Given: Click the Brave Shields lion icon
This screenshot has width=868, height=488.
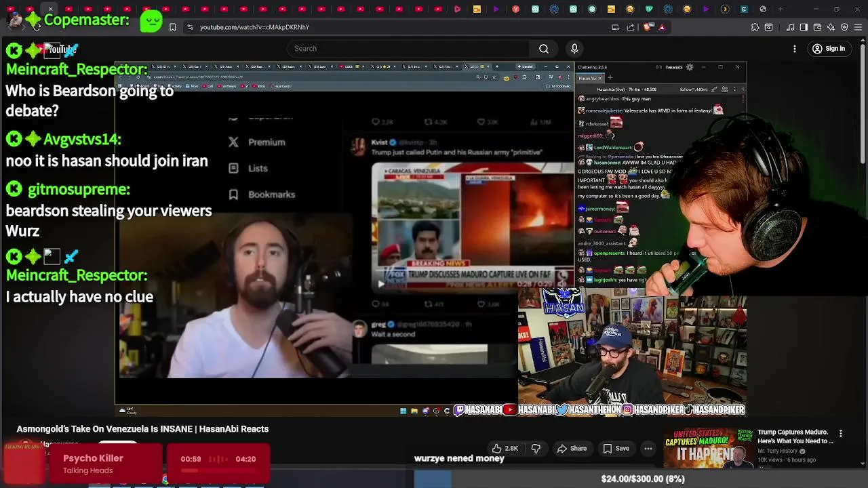Looking at the screenshot, I should tap(648, 27).
